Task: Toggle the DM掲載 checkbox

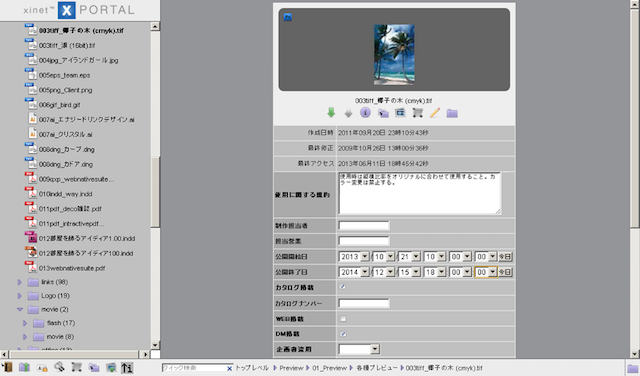Action: (343, 334)
